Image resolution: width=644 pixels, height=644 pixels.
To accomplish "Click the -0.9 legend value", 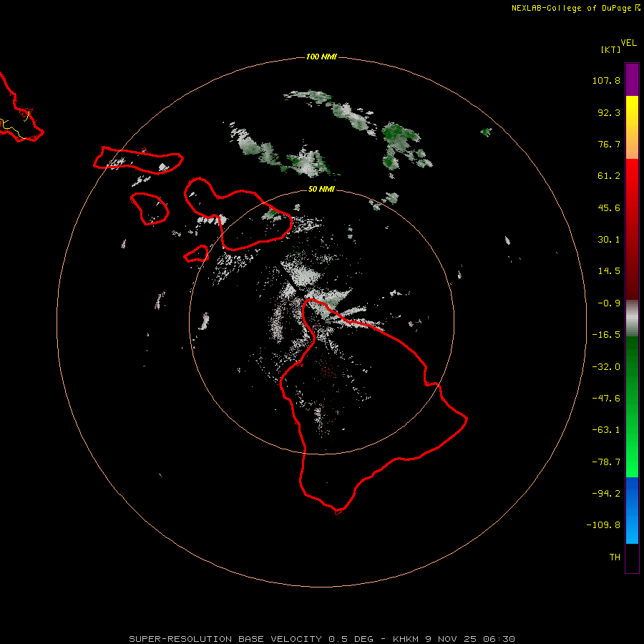I will click(x=609, y=303).
